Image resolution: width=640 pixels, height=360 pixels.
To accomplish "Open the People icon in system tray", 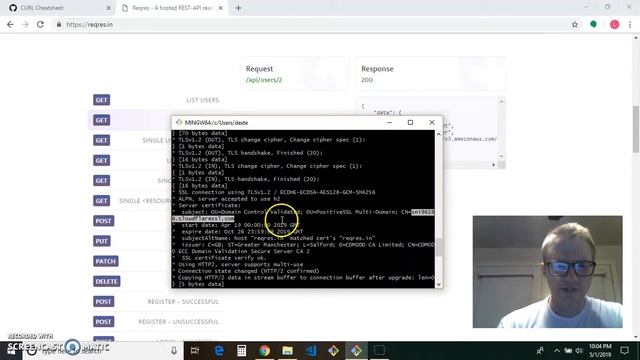I will point(540,351).
